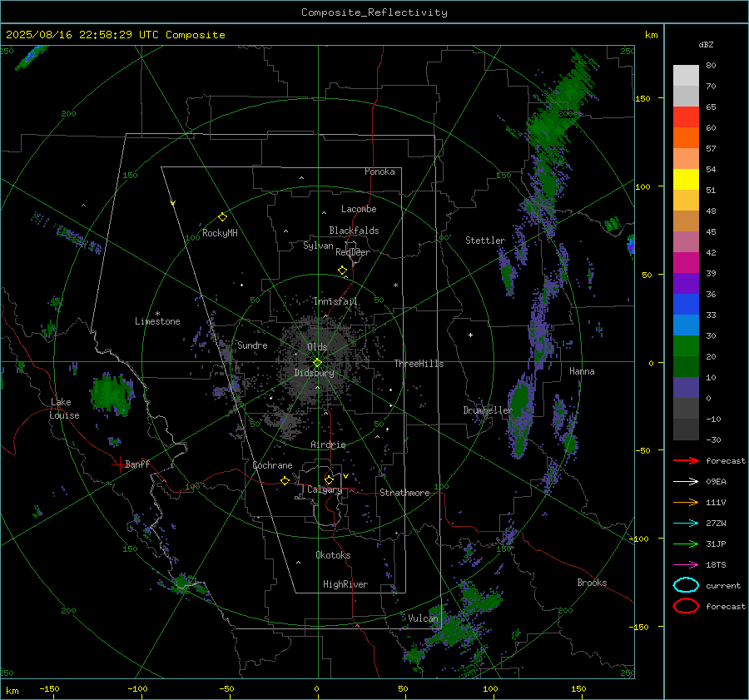Screen dimensions: 749x700
Task: Click the orange 111V arrow legend
Action: [x=686, y=502]
